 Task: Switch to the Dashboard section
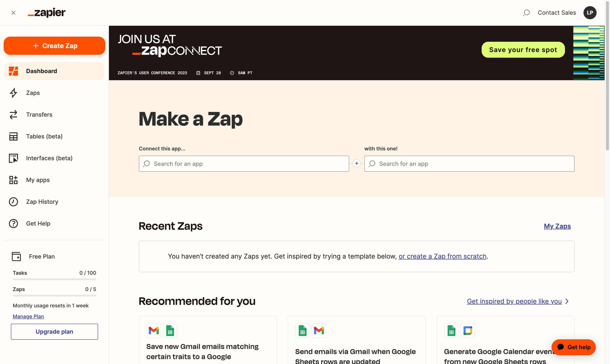click(41, 71)
